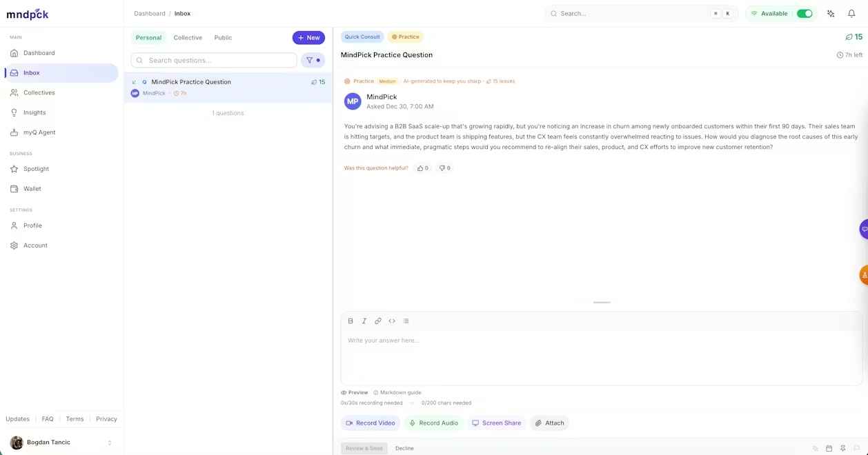This screenshot has width=868, height=455.
Task: Pin the answer using the pin icon
Action: click(842, 448)
